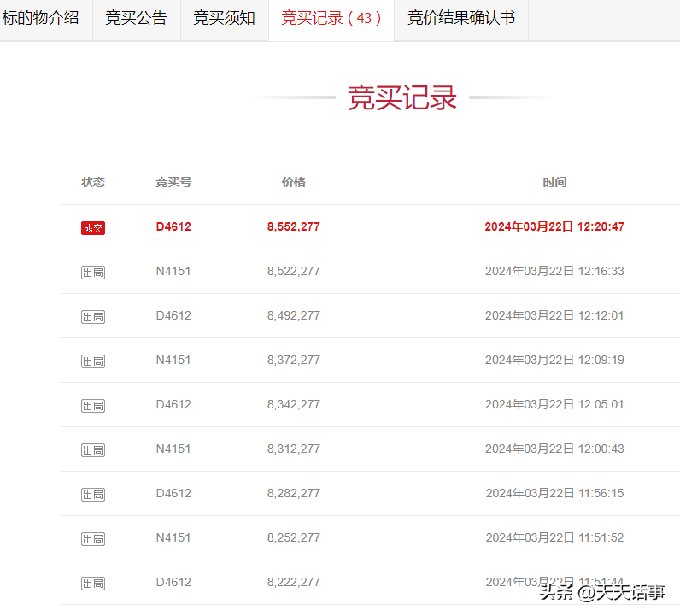
Task: Open the 标的物介绍 tab
Action: (41, 18)
